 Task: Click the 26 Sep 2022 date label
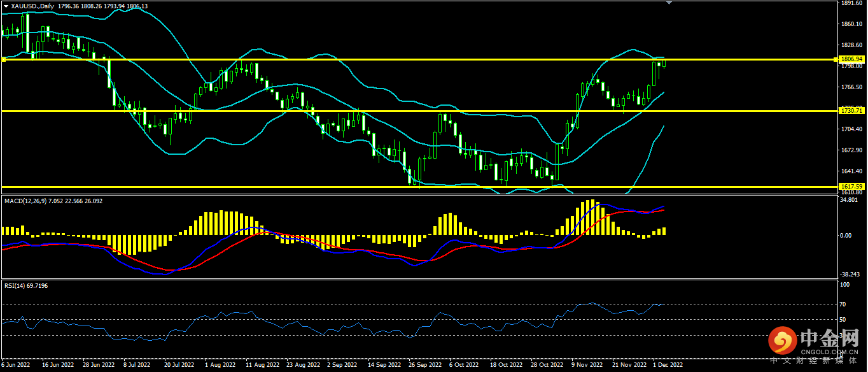[x=425, y=366]
